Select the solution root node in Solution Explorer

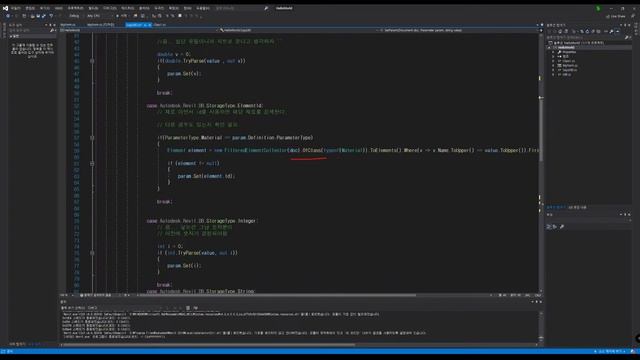pyautogui.click(x=576, y=43)
